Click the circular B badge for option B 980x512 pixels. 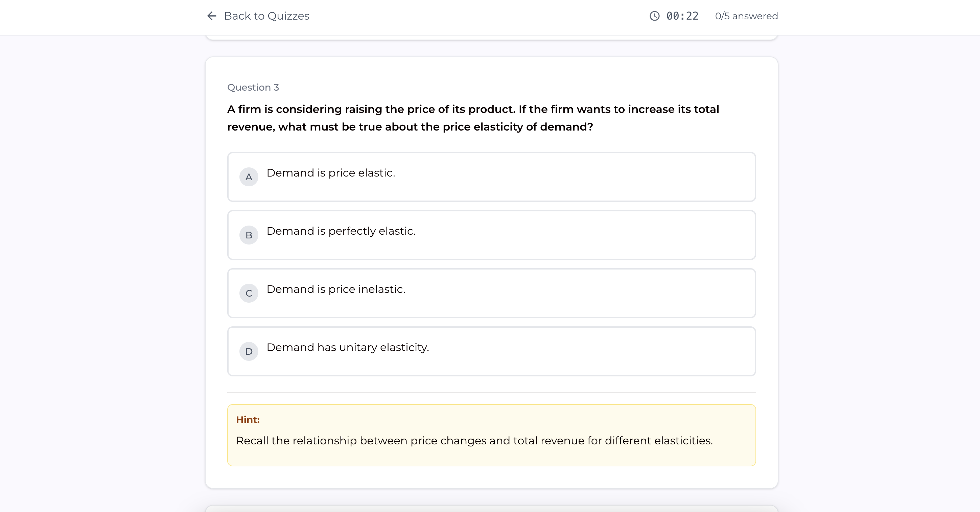(249, 235)
